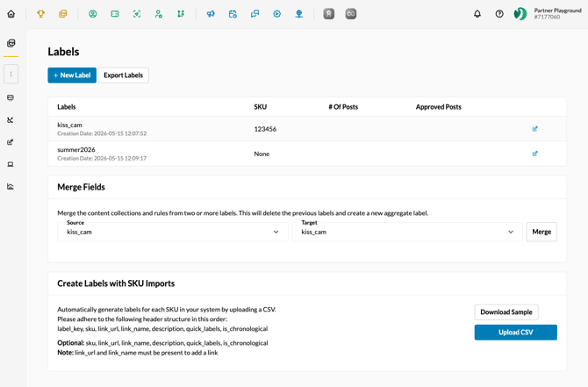Open the blue megaphone campaigns icon
This screenshot has width=588, height=387.
pyautogui.click(x=211, y=14)
